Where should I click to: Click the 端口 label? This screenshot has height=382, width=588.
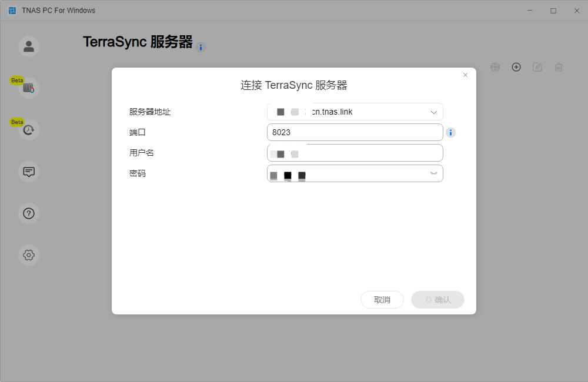coord(137,132)
